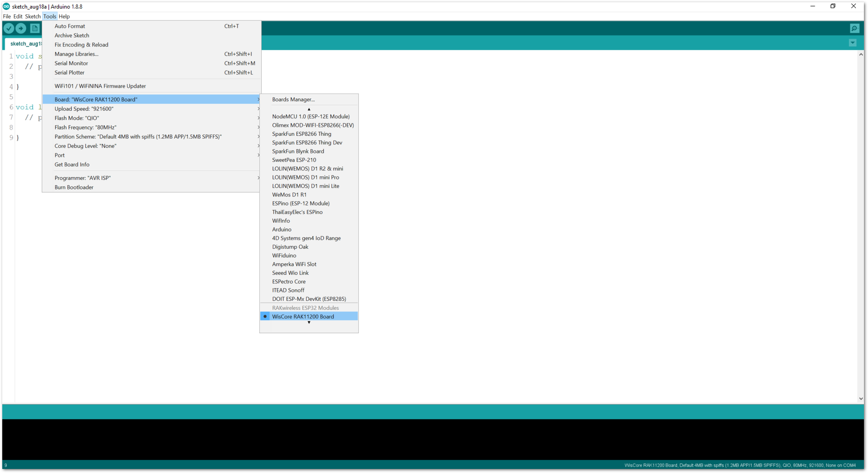Click editor scrollbar up arrow

tap(861, 54)
